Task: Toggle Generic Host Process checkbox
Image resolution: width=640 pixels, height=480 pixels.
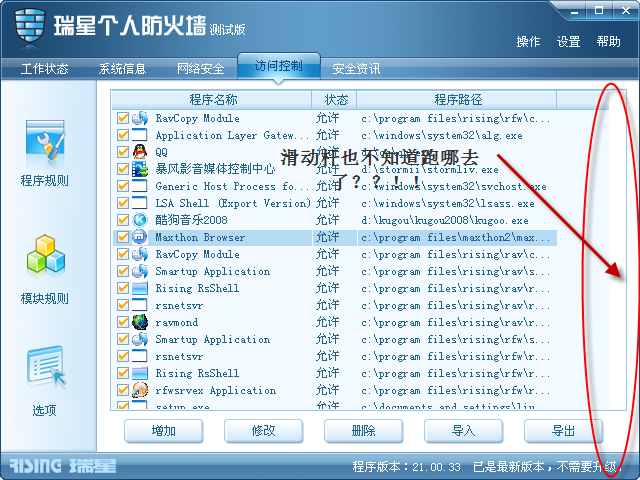Action: pyautogui.click(x=123, y=186)
